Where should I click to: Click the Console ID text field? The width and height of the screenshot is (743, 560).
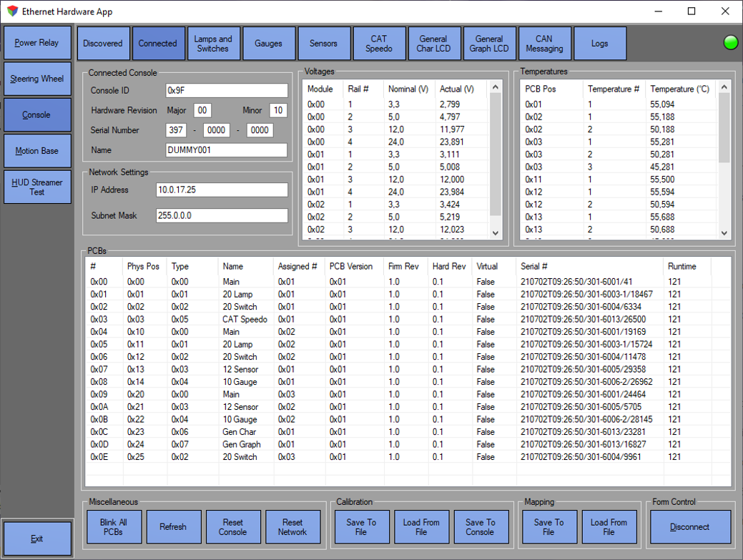pos(225,92)
